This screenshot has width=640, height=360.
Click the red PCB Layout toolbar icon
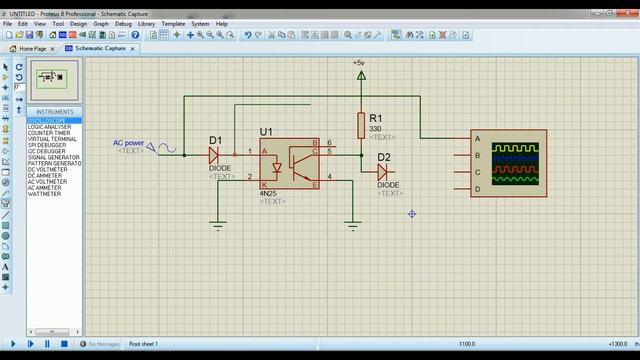click(x=73, y=35)
